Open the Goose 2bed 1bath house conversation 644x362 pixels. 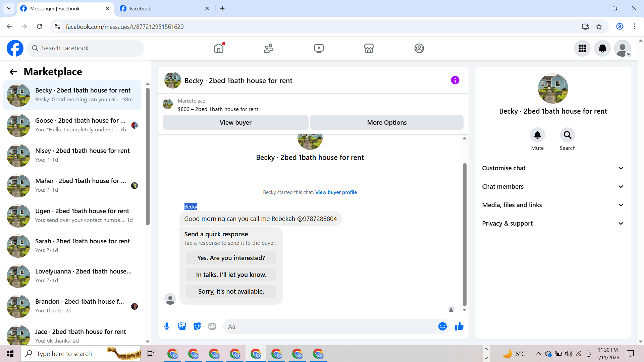[72, 125]
